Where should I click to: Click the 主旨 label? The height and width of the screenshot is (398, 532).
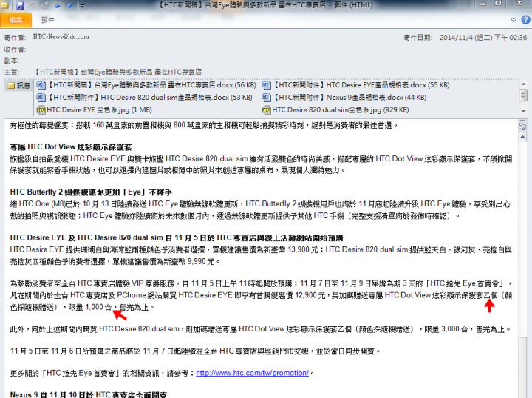pyautogui.click(x=12, y=72)
